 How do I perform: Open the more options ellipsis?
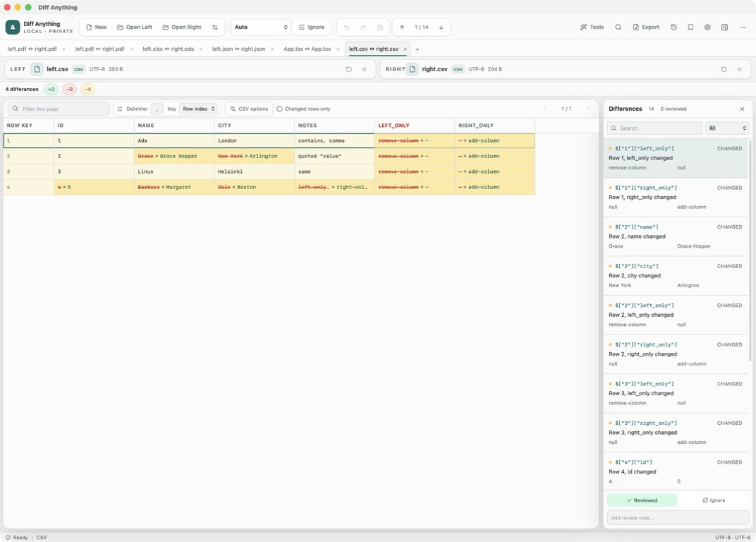pos(743,27)
